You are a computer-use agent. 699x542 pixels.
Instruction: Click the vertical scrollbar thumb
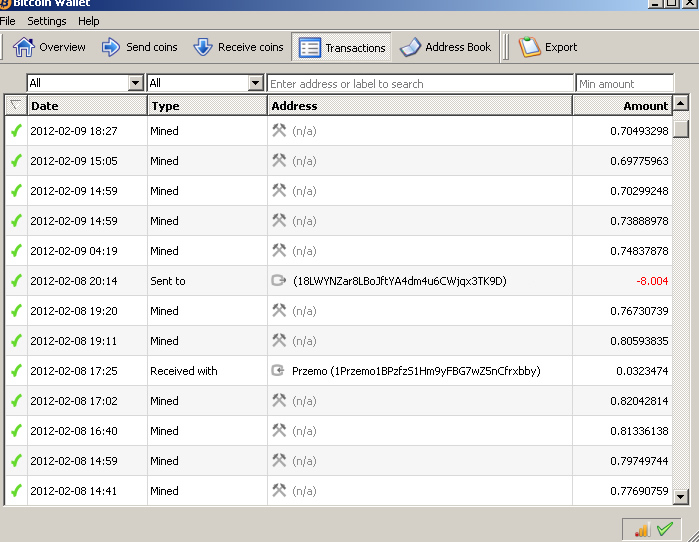point(681,129)
